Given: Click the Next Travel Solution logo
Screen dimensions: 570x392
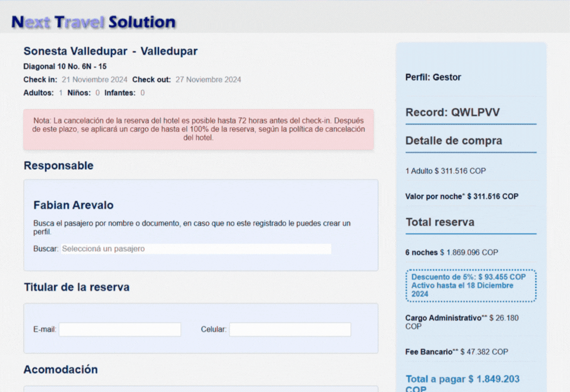Looking at the screenshot, I should click(93, 22).
